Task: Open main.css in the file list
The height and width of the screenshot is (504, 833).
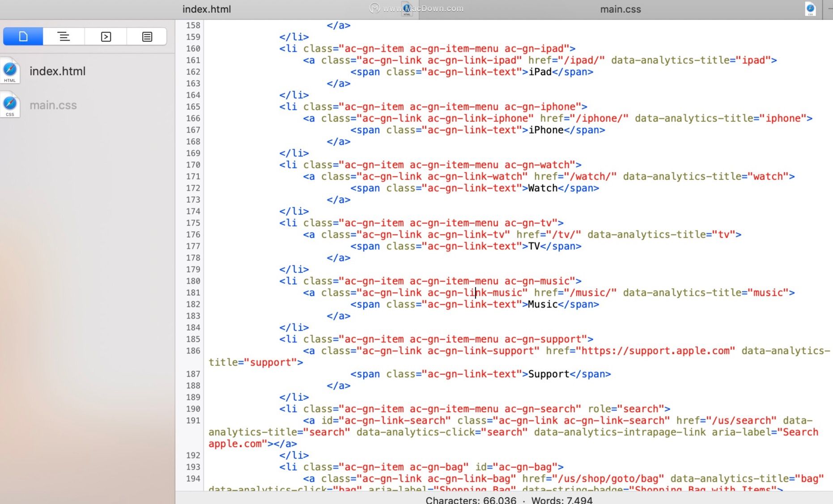Action: [x=53, y=105]
